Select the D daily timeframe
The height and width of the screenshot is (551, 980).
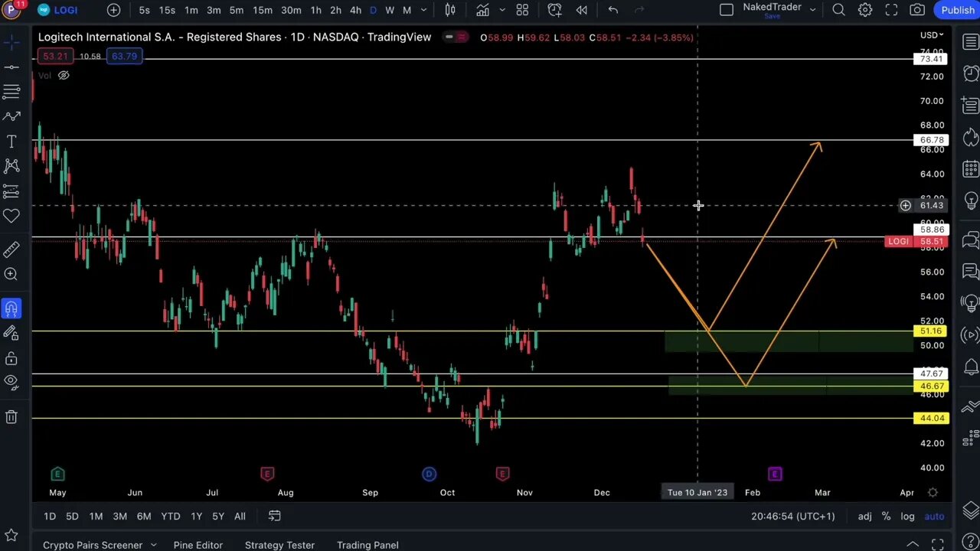373,10
